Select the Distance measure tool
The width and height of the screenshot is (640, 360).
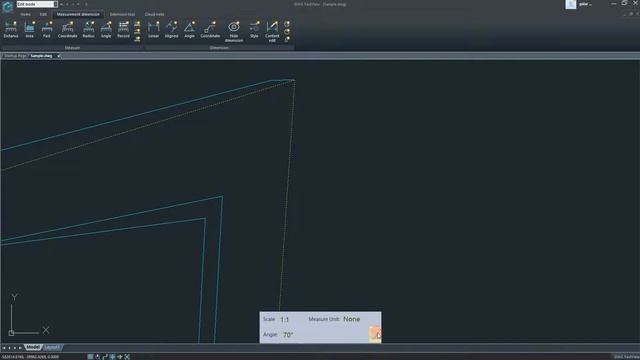[11, 30]
